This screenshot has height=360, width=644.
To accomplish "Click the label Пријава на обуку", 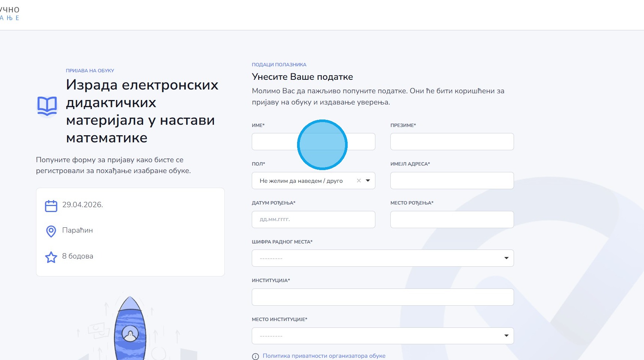I will (x=90, y=70).
